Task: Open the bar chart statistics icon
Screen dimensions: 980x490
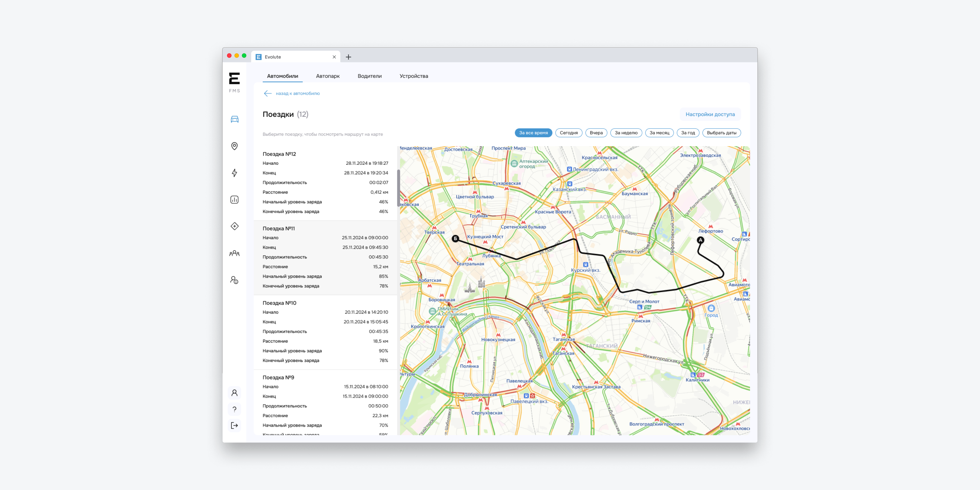Action: point(234,200)
